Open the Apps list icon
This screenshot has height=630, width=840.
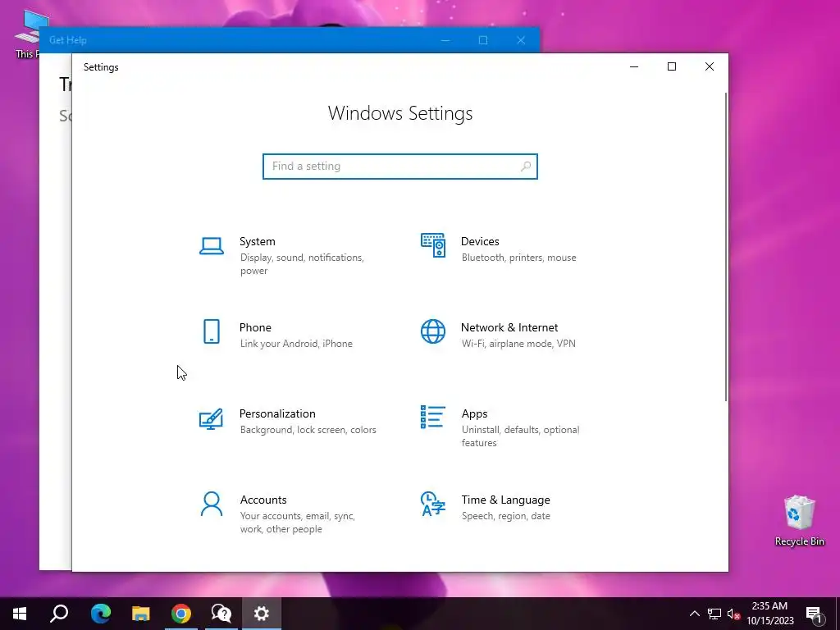coord(433,417)
